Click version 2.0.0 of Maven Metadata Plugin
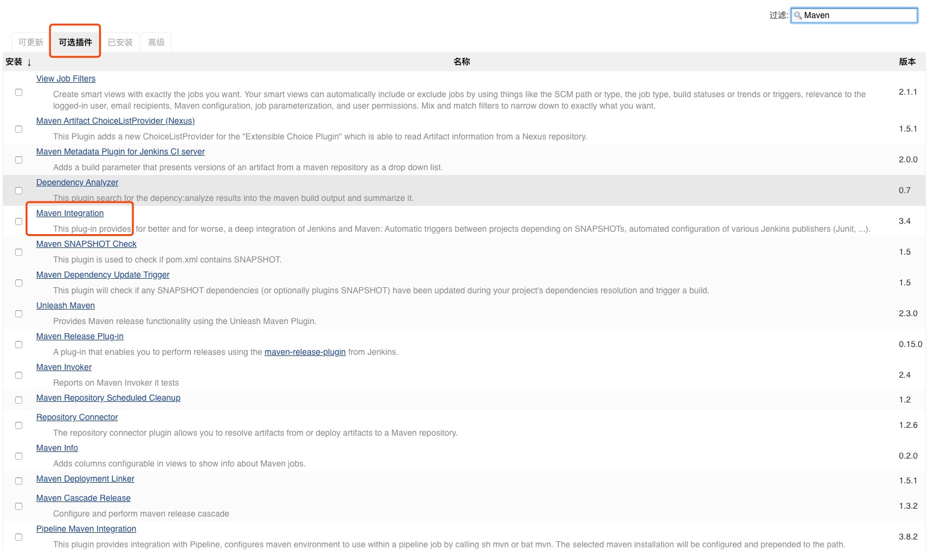 click(x=908, y=159)
